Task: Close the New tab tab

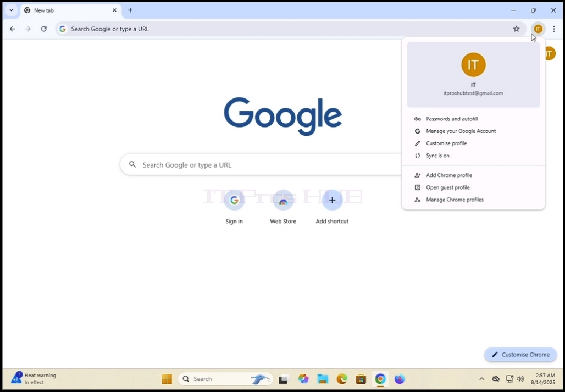Action: tap(114, 10)
